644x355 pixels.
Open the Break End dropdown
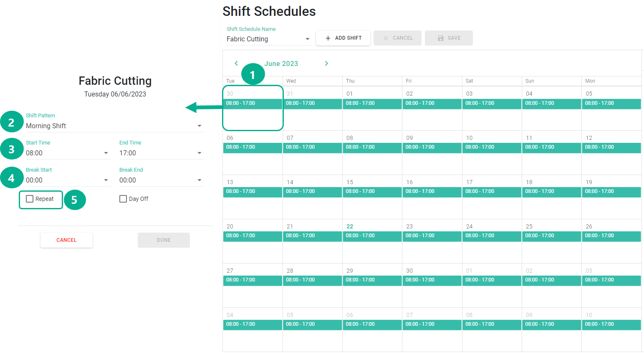(200, 180)
